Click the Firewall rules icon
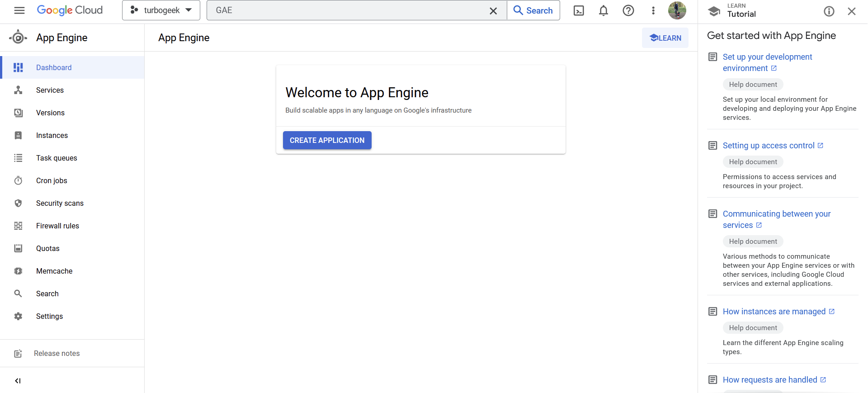The width and height of the screenshot is (868, 393). [18, 226]
